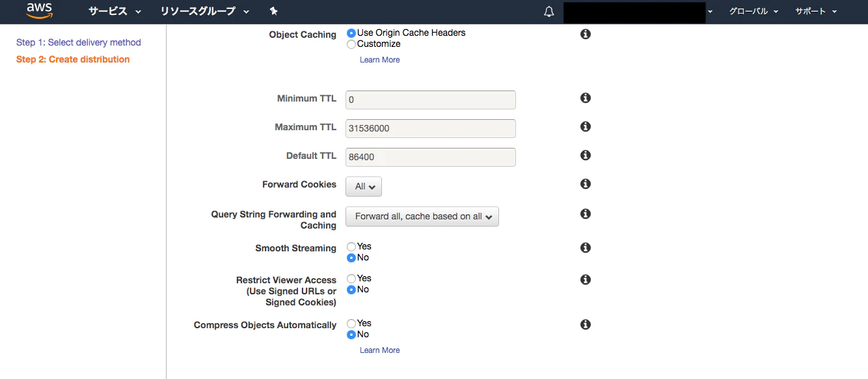Click the pin shortcut icon in navbar
The width and height of the screenshot is (868, 379).
273,12
